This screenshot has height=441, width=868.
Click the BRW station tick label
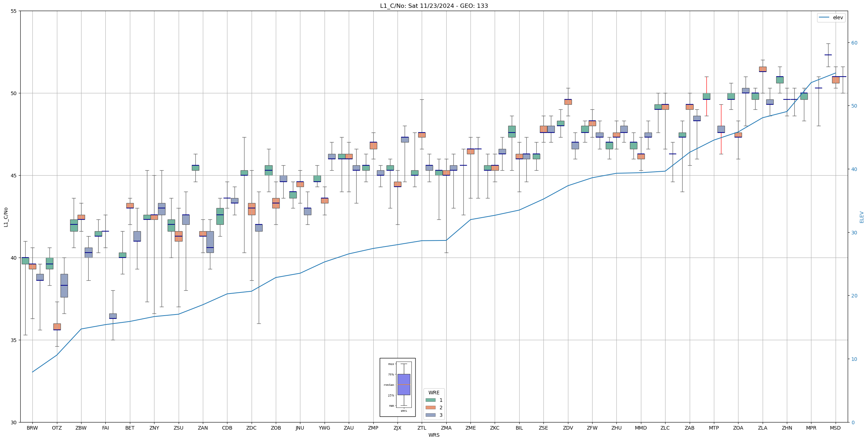click(32, 428)
